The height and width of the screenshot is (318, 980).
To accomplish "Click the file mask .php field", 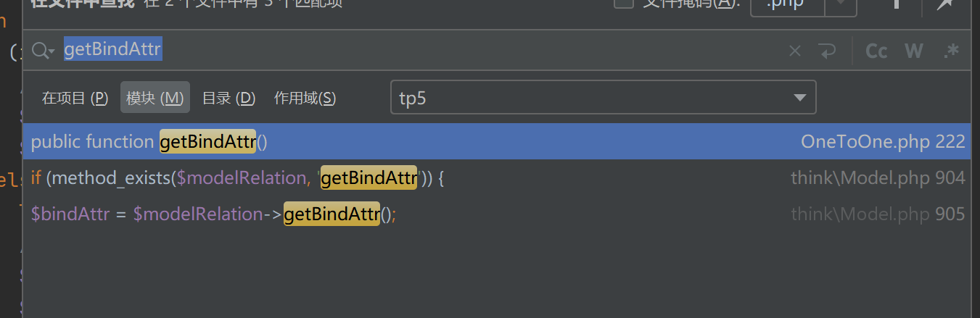I will (787, 4).
